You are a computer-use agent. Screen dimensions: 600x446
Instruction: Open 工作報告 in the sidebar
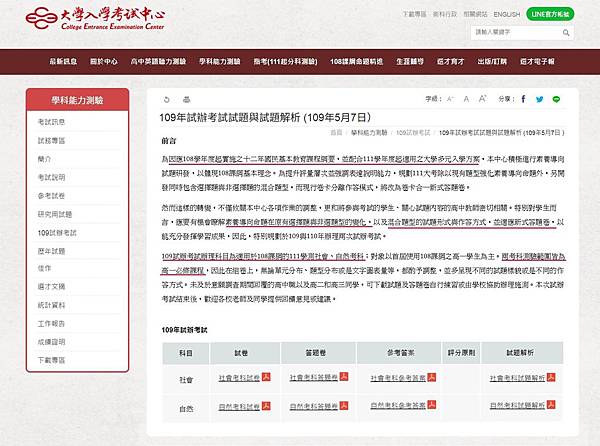(x=51, y=324)
